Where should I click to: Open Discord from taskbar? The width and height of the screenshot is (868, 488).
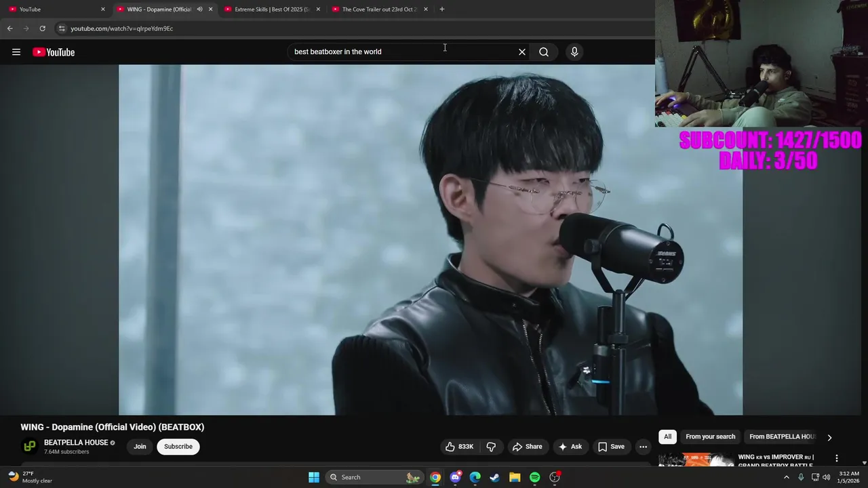[x=455, y=477]
